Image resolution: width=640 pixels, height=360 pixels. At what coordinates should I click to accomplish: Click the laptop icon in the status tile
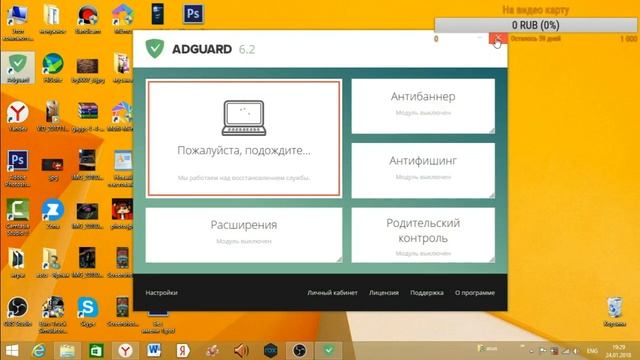point(244,118)
